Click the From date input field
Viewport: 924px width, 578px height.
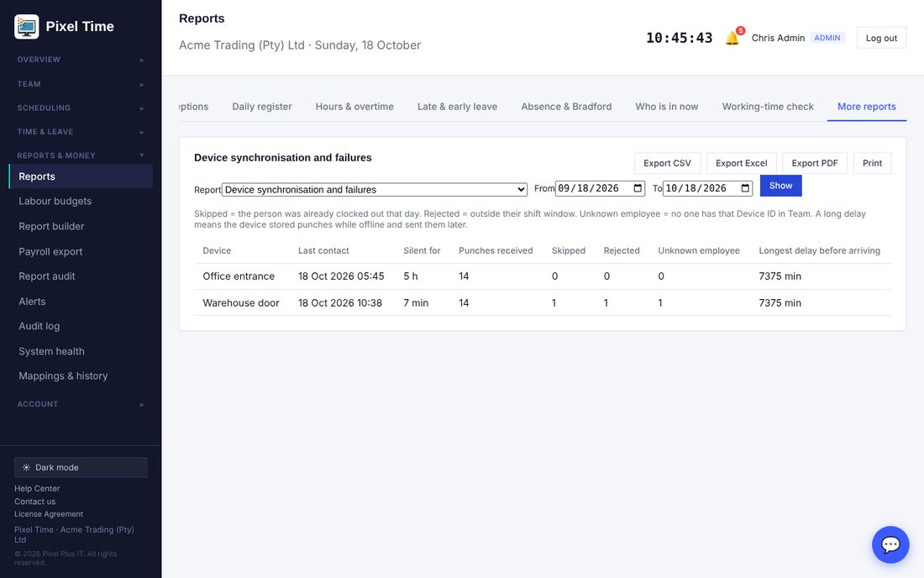(x=600, y=188)
